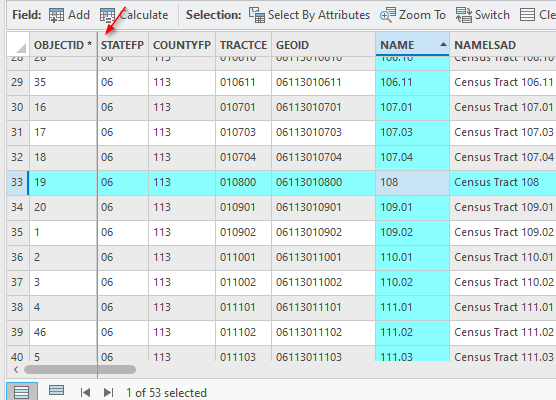This screenshot has height=400, width=556.
Task: Click NAME cell 110.01
Action: click(x=412, y=257)
